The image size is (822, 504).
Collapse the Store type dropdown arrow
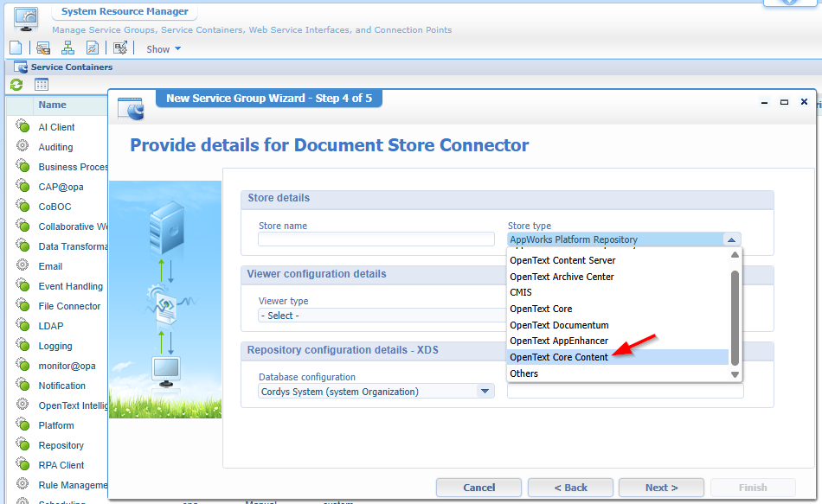(x=731, y=239)
